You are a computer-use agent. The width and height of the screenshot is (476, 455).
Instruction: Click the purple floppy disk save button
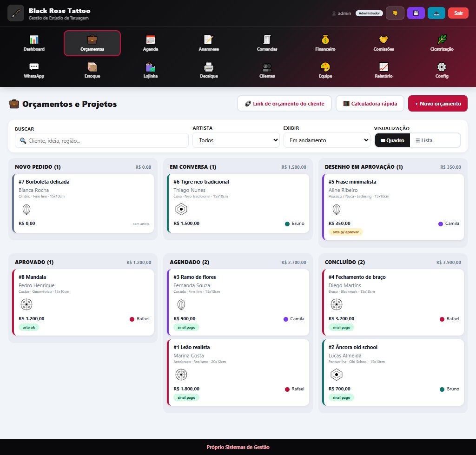(x=416, y=13)
